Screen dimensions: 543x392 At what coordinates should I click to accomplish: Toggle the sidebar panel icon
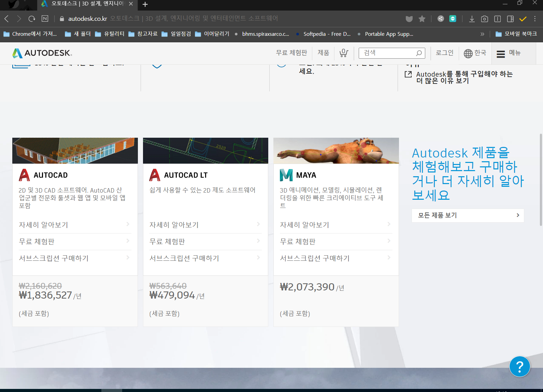coord(510,19)
